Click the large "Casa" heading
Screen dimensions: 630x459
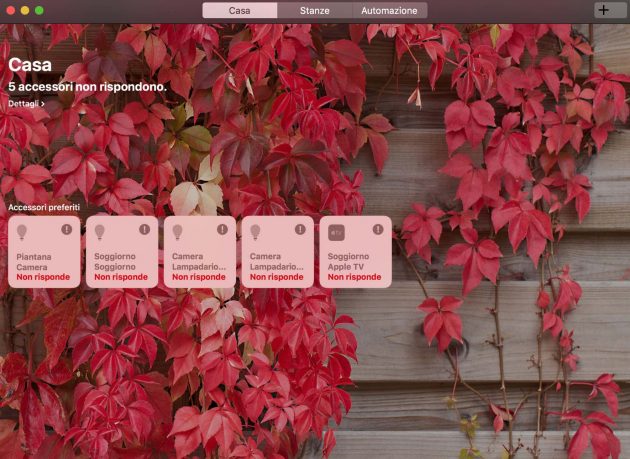tap(30, 65)
